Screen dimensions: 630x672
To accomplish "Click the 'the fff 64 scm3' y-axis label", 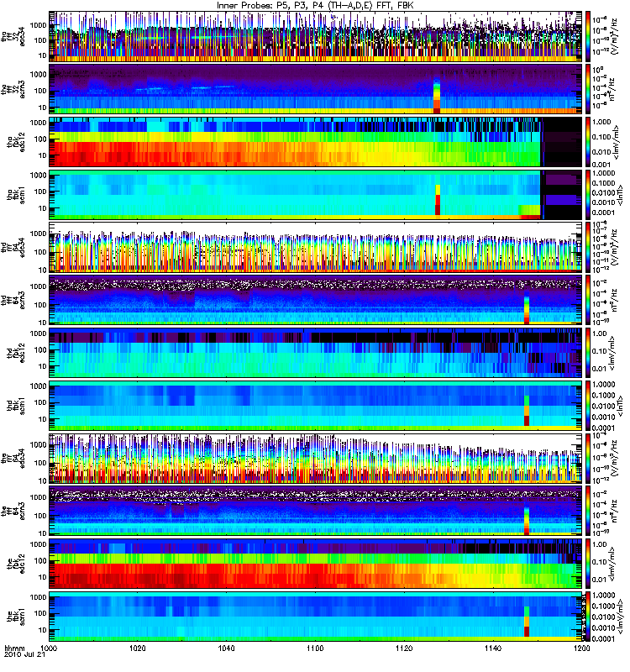I will click(13, 511).
